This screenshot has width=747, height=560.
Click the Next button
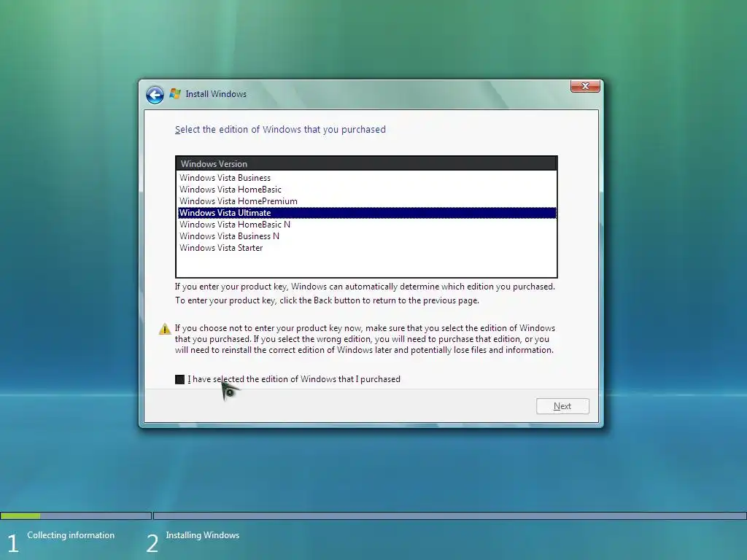(562, 406)
